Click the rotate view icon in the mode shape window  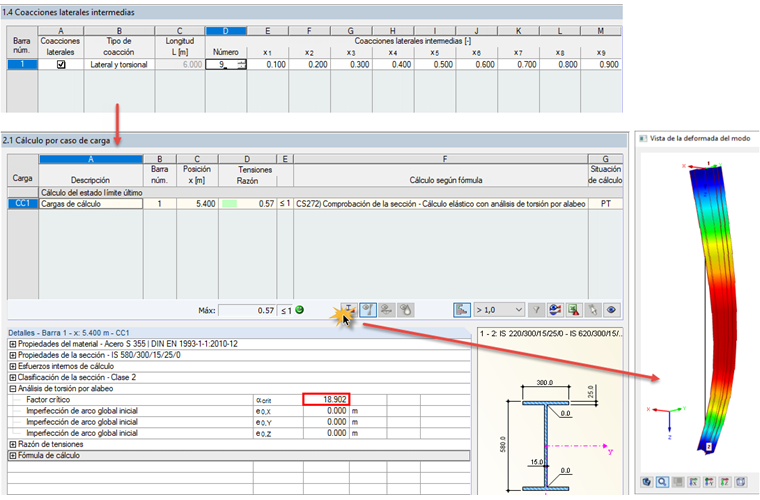[x=647, y=482]
